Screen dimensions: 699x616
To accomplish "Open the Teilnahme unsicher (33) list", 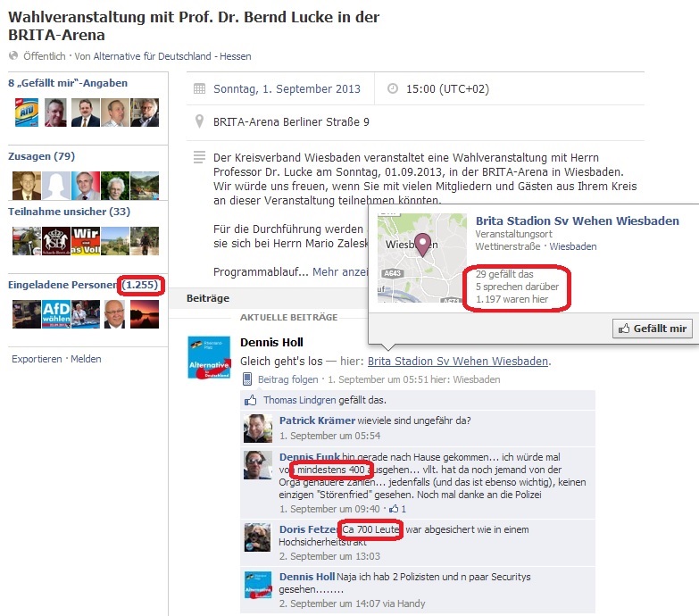I will [69, 212].
